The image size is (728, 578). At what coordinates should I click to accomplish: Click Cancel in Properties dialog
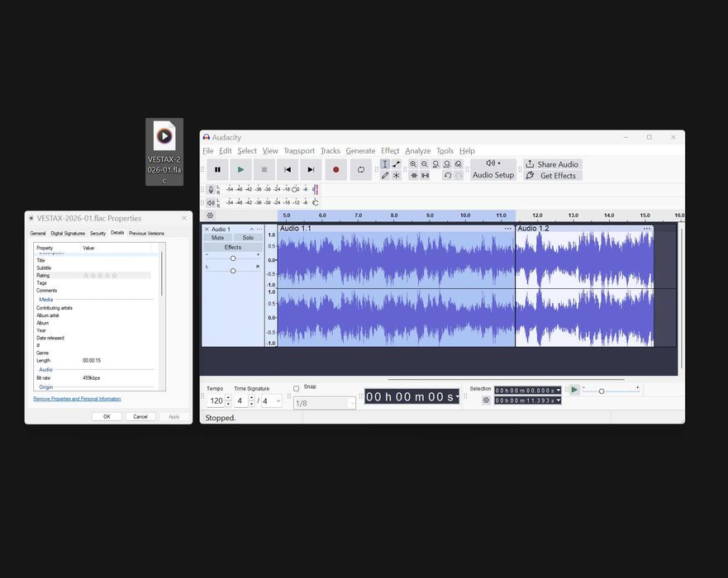coord(140,416)
